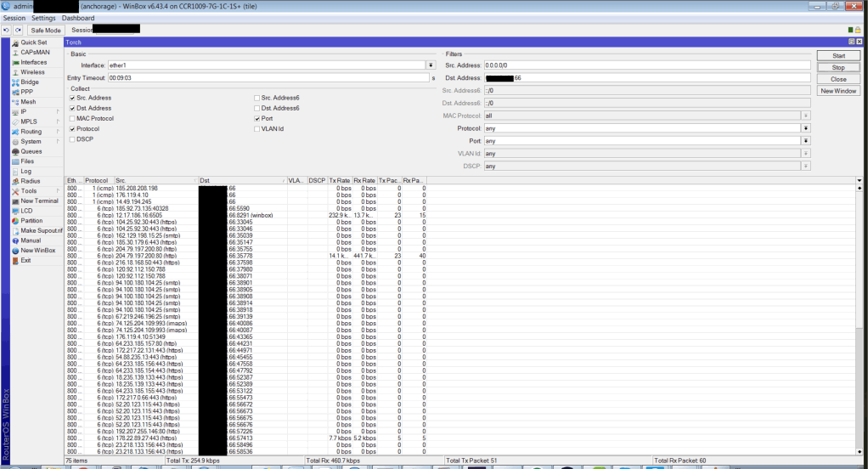Enable Dst. Address6 checkbox
Image resolution: width=868 pixels, height=469 pixels.
(256, 109)
